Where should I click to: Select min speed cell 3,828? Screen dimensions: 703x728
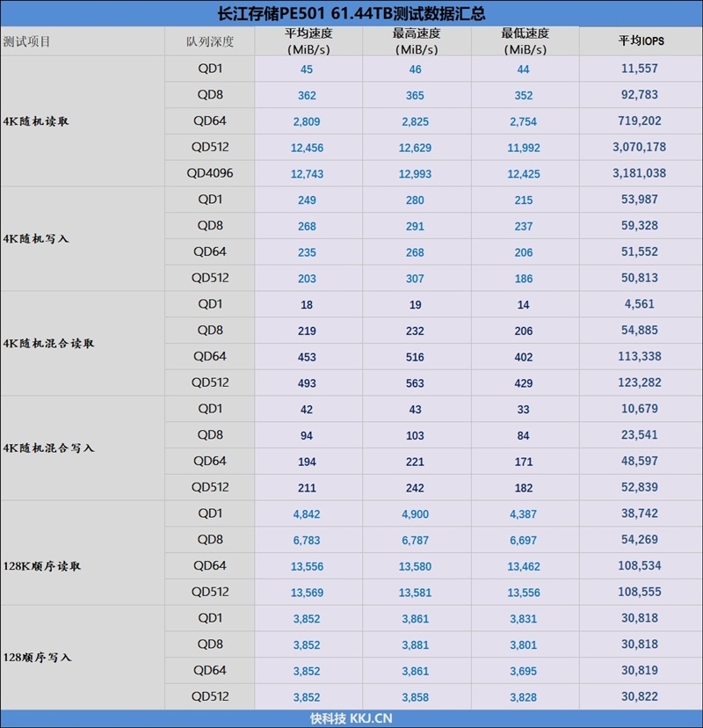click(x=525, y=696)
